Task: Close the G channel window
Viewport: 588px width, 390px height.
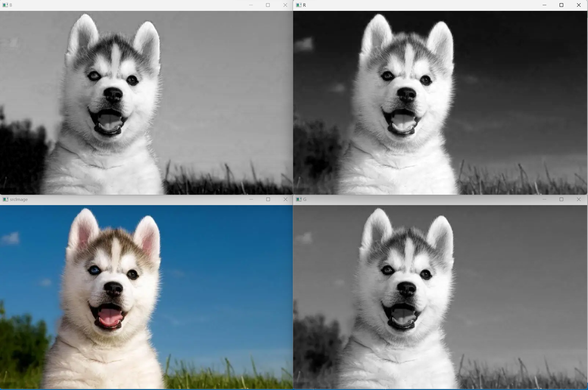Action: pyautogui.click(x=578, y=199)
